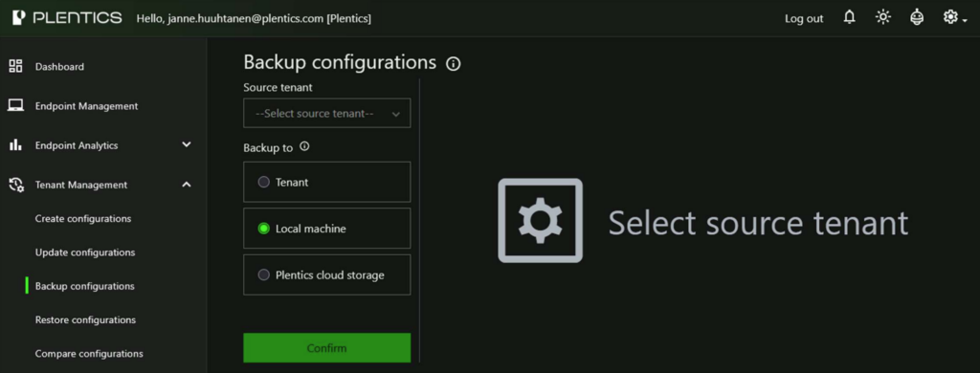The width and height of the screenshot is (980, 373).
Task: Click the user greeting email text
Action: point(254,19)
